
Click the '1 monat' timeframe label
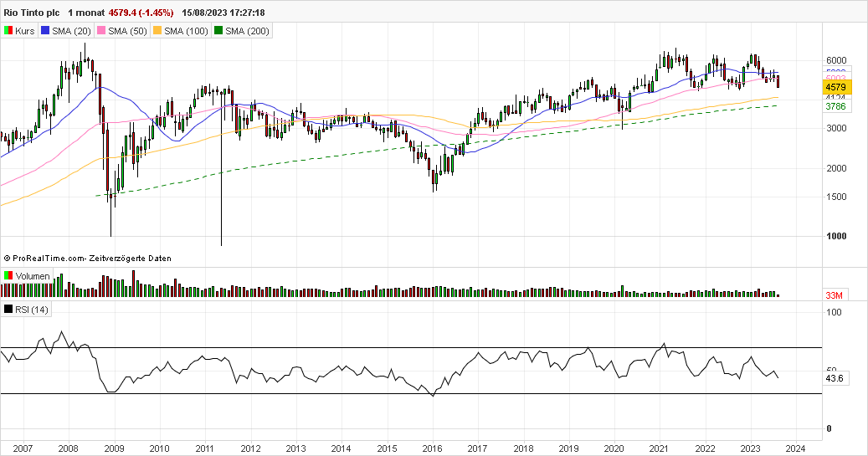(x=86, y=13)
